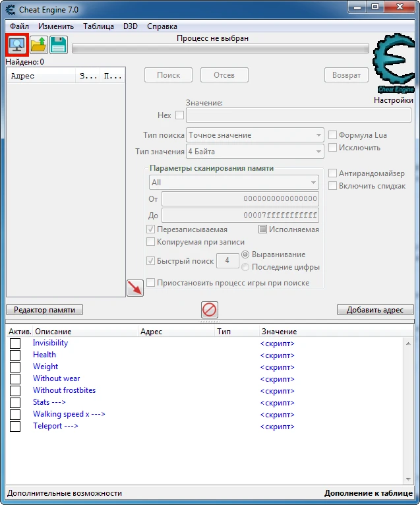Enable Приостановить процесс игры при поиске
420x505 pixels.
coord(150,283)
